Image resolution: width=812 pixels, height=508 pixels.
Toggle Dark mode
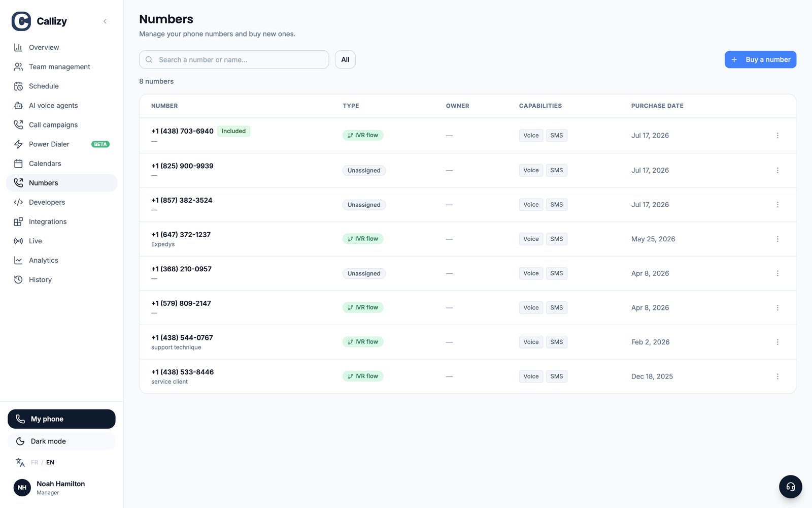pos(61,441)
